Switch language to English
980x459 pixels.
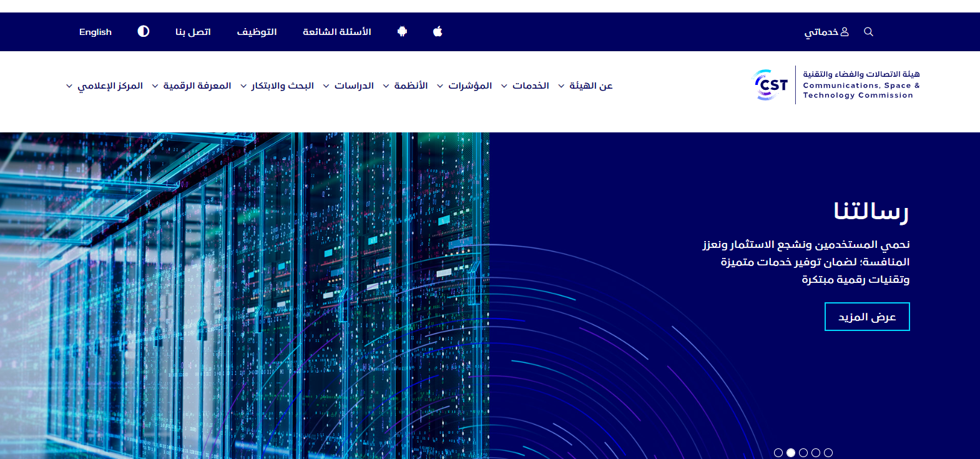(x=95, y=32)
